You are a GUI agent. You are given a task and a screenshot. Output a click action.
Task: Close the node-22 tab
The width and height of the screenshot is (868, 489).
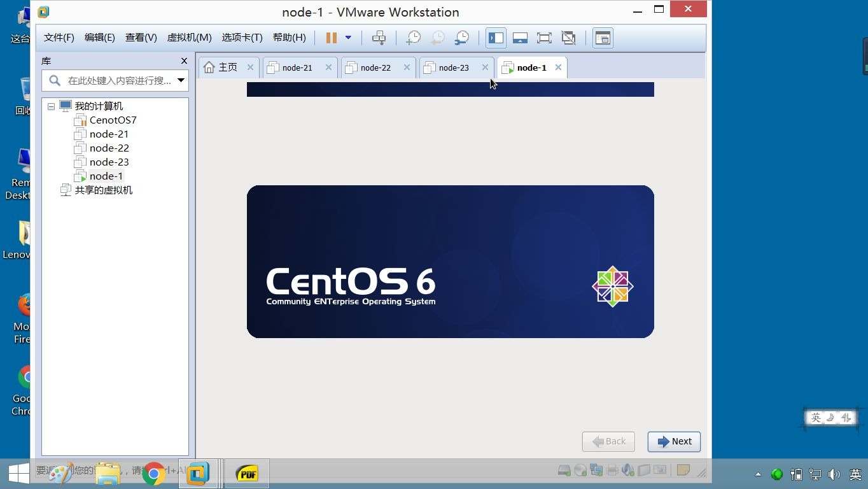coord(407,67)
